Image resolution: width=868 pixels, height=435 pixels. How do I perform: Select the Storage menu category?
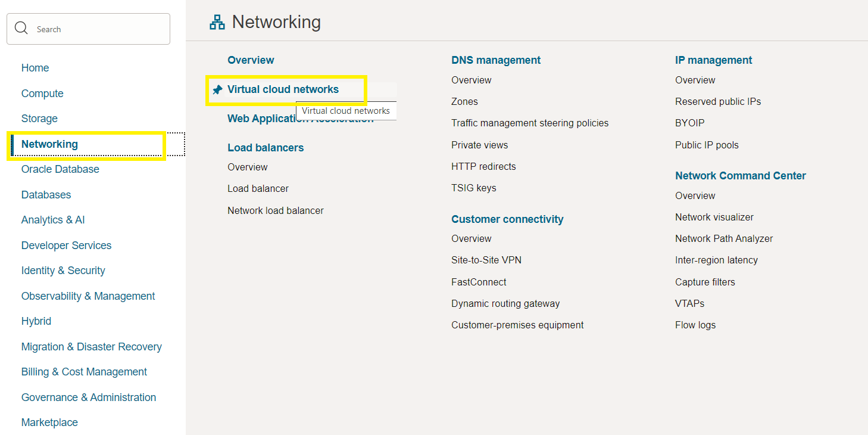click(39, 119)
